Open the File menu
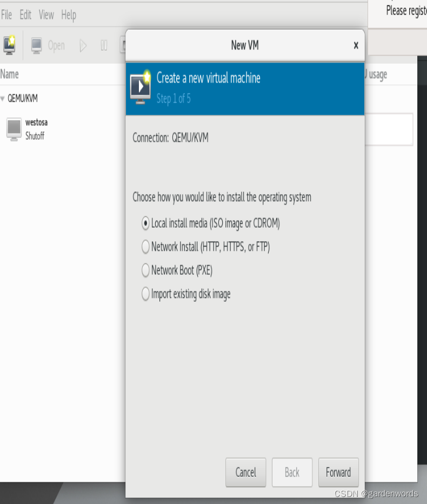The height and width of the screenshot is (504, 427). [x=6, y=15]
